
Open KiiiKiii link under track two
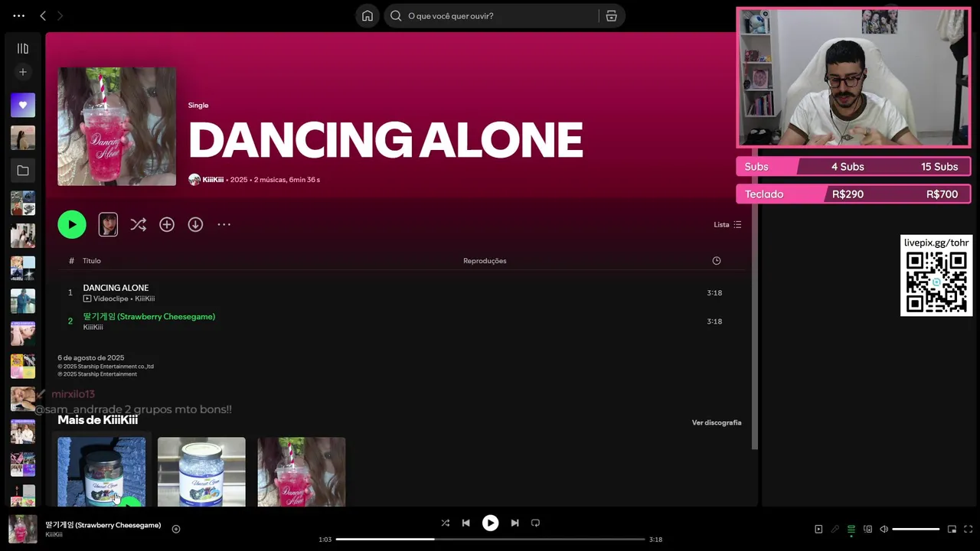tap(93, 328)
